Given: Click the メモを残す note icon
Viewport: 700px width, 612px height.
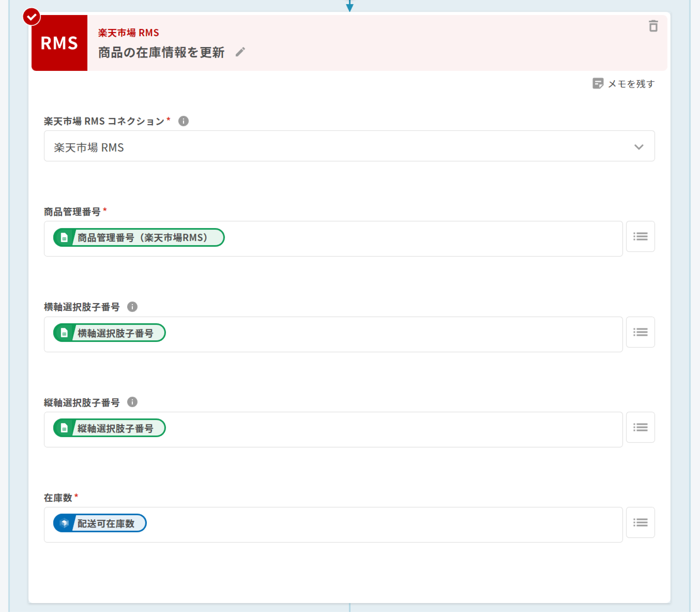Looking at the screenshot, I should (598, 83).
